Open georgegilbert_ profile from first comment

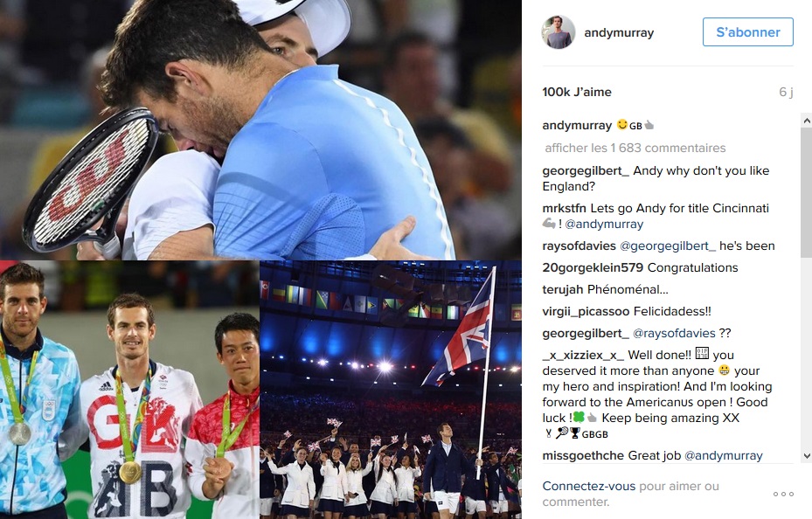[x=586, y=170]
